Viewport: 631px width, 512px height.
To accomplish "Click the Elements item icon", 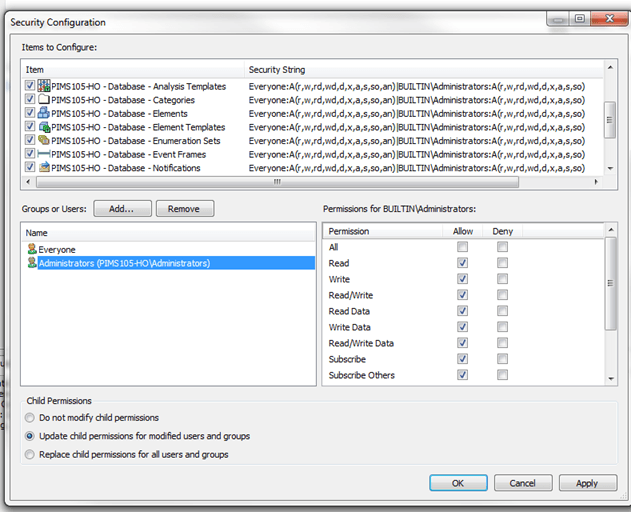I will 44,113.
